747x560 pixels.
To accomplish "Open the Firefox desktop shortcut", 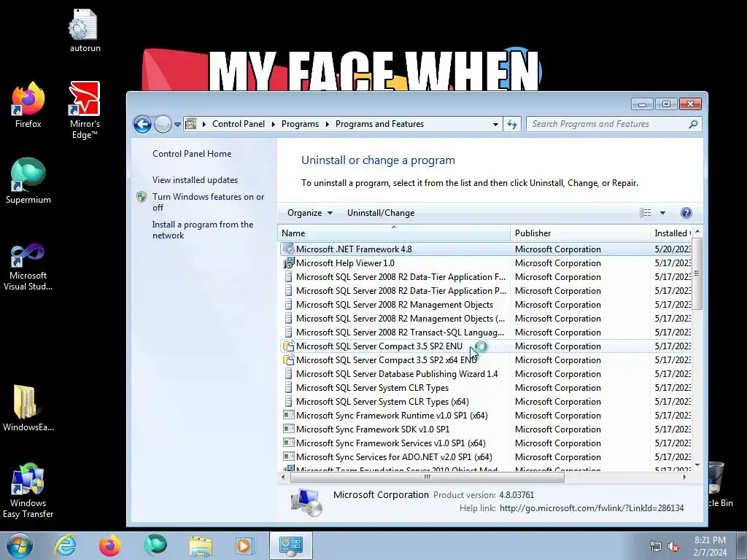I will [28, 105].
